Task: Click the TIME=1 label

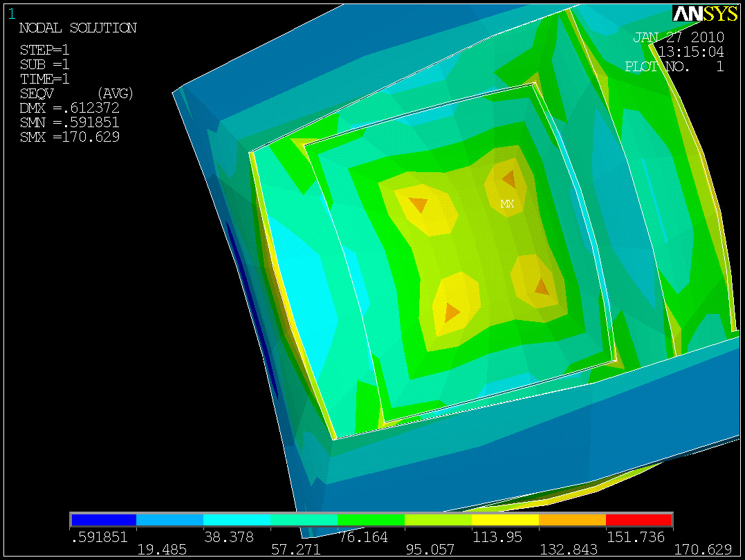Action: tap(44, 79)
